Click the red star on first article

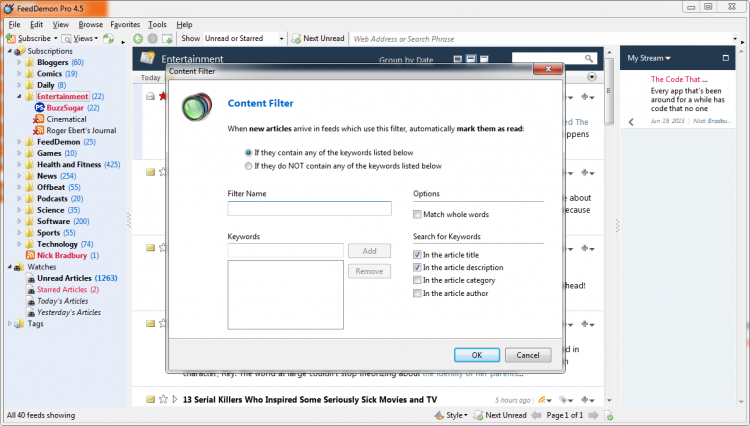(x=163, y=97)
